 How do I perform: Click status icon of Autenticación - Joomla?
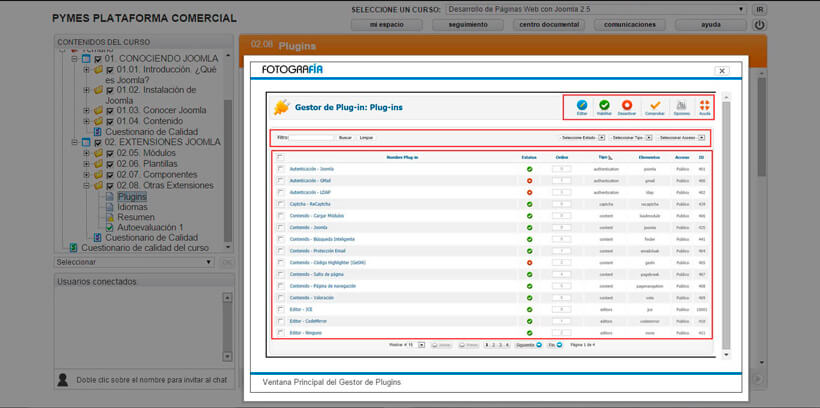pyautogui.click(x=529, y=169)
